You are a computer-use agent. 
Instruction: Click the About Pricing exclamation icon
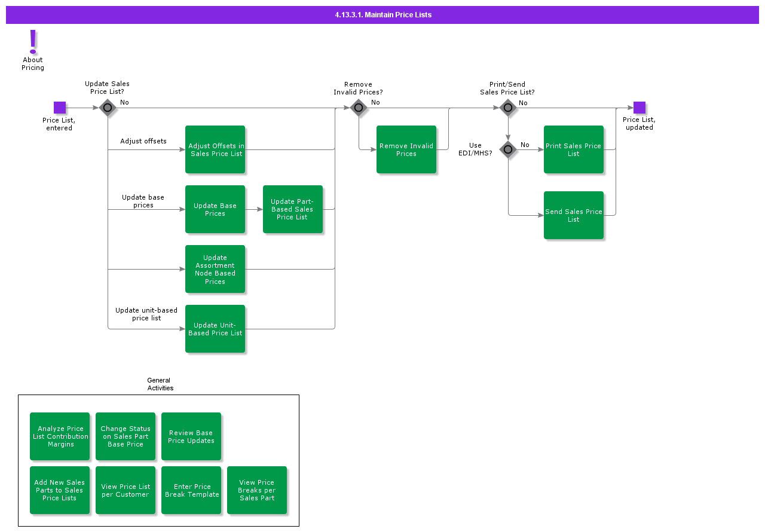[33, 42]
